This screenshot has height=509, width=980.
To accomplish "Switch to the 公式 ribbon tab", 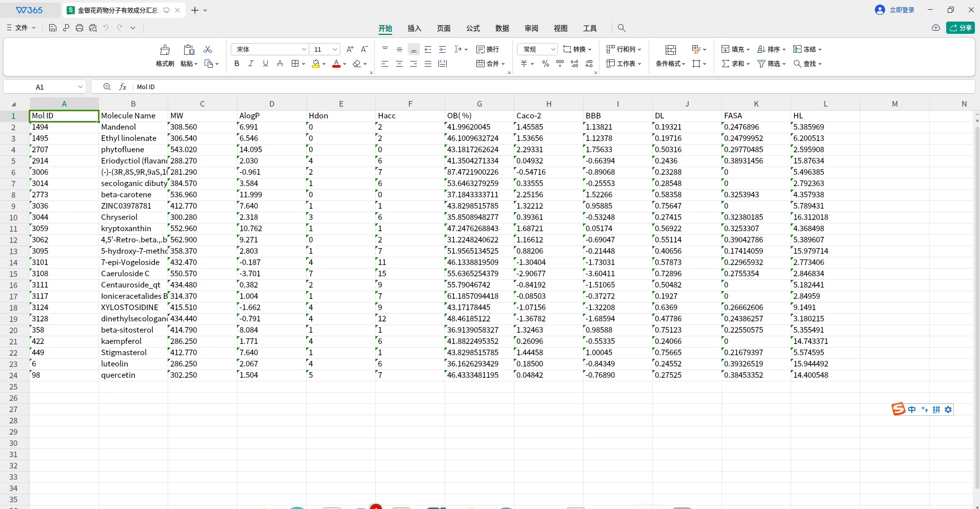I will coord(473,28).
